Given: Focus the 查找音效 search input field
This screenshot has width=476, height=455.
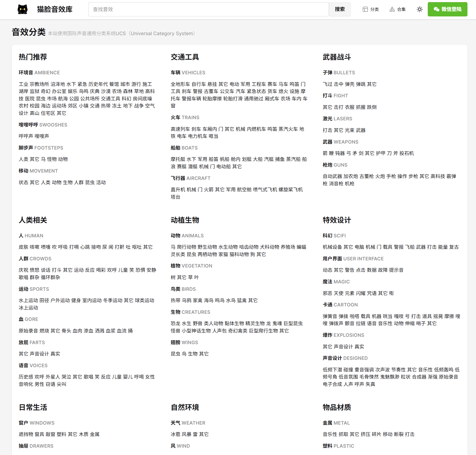Looking at the screenshot, I should pos(208,9).
